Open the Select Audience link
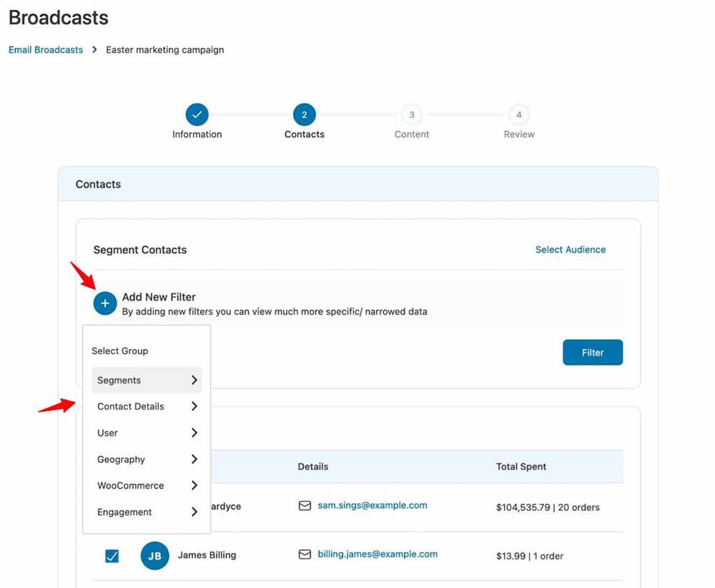This screenshot has width=715, height=588. point(571,250)
